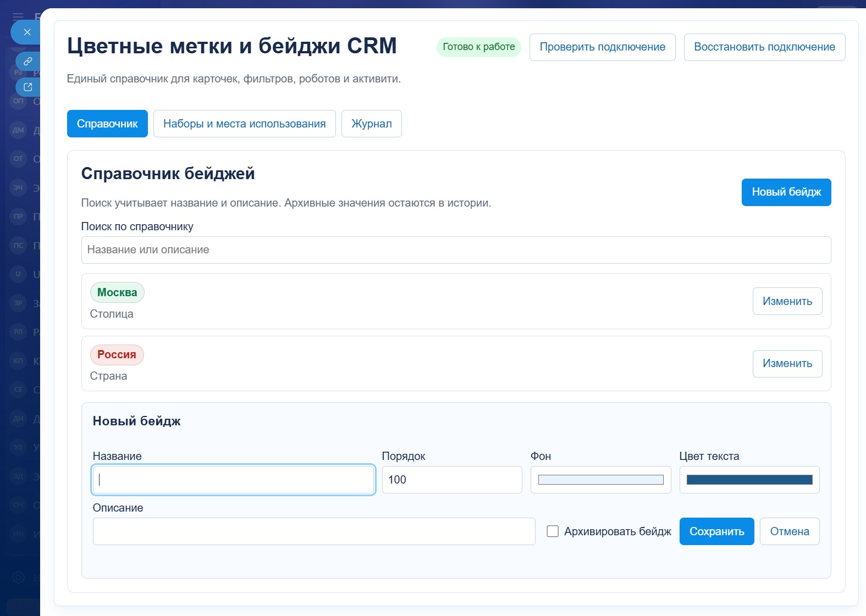Click the Восстановить подключение button
The height and width of the screenshot is (616, 866).
pyautogui.click(x=764, y=47)
